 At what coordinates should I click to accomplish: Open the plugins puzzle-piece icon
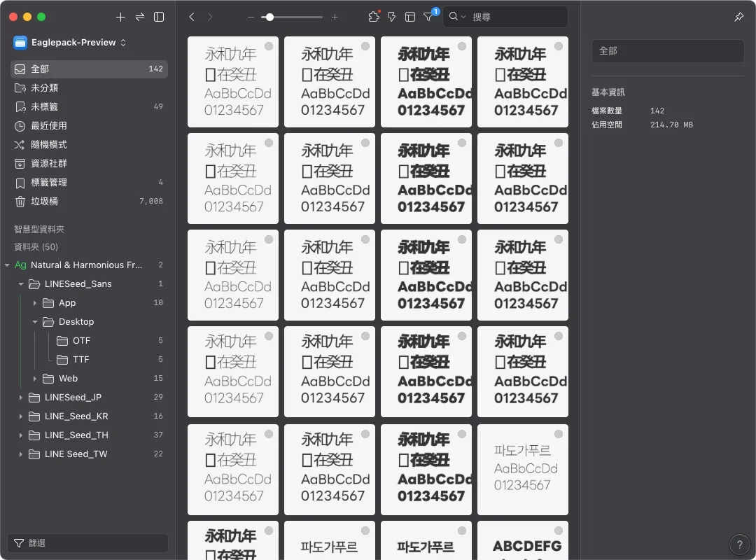coord(373,17)
